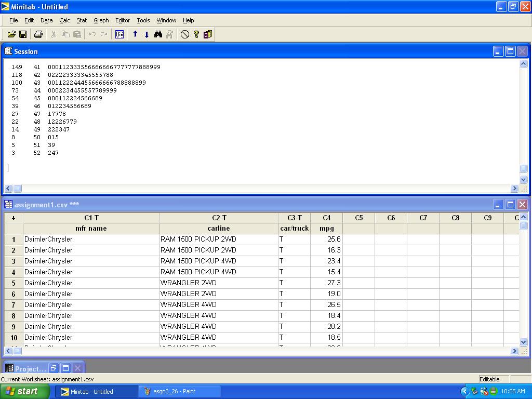The width and height of the screenshot is (532, 399).
Task: Click the Find binoculars icon
Action: pyautogui.click(x=158, y=34)
